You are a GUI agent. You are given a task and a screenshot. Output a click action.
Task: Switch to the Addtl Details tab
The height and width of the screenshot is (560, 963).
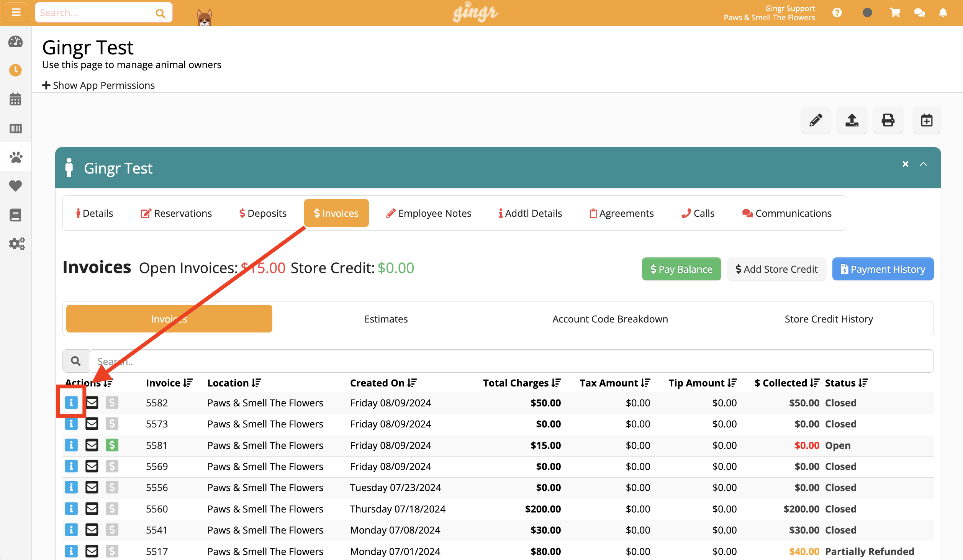pos(530,213)
